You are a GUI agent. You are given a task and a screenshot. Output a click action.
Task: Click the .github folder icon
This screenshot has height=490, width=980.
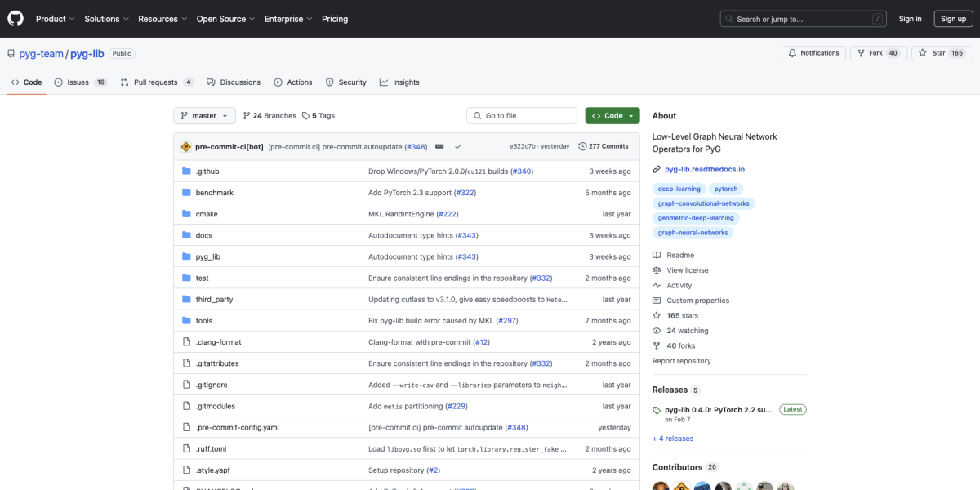click(186, 171)
